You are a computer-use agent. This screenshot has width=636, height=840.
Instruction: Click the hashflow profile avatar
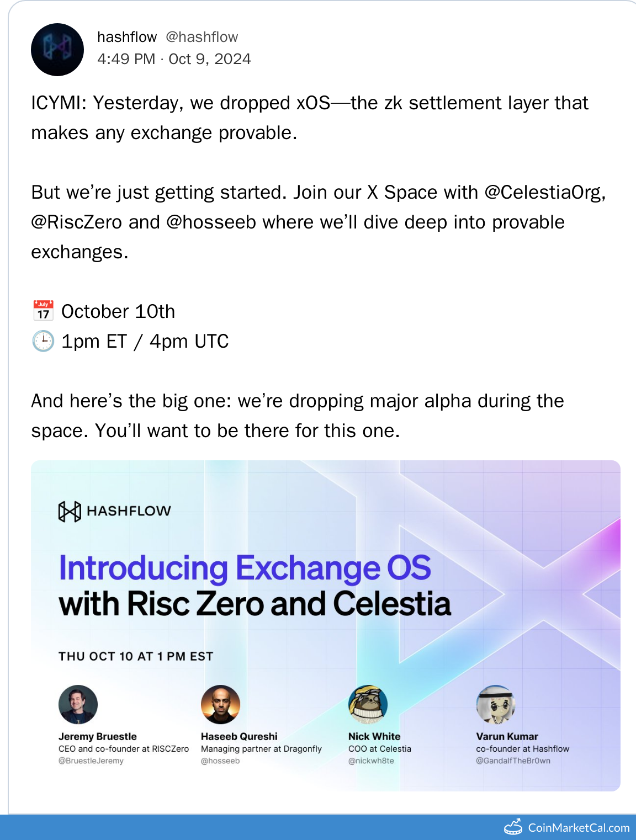(x=57, y=50)
